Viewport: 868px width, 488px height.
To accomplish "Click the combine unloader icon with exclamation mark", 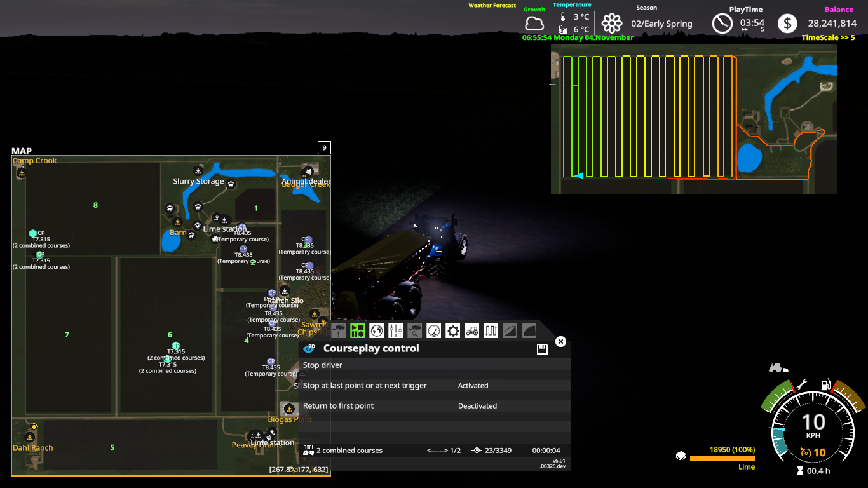I will point(337,330).
